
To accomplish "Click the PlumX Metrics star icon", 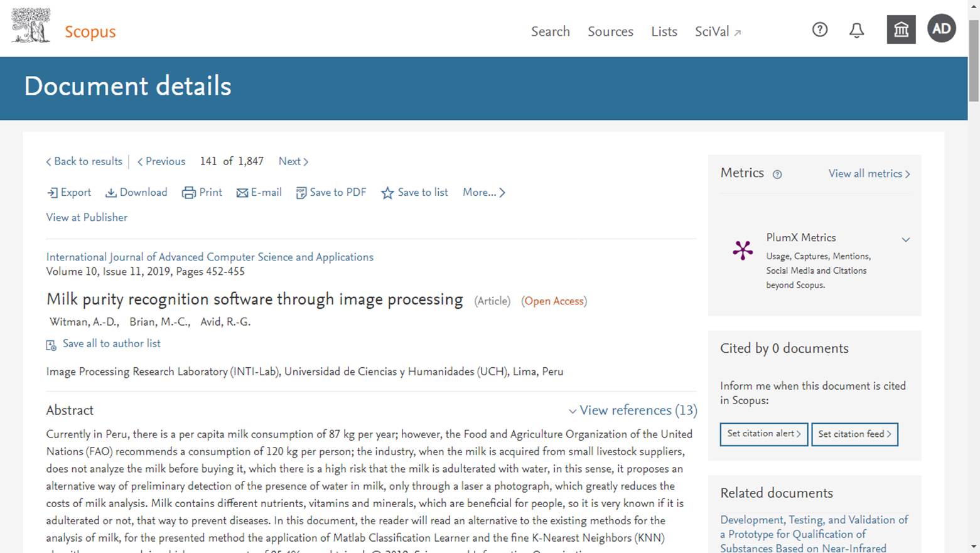I will [x=743, y=250].
